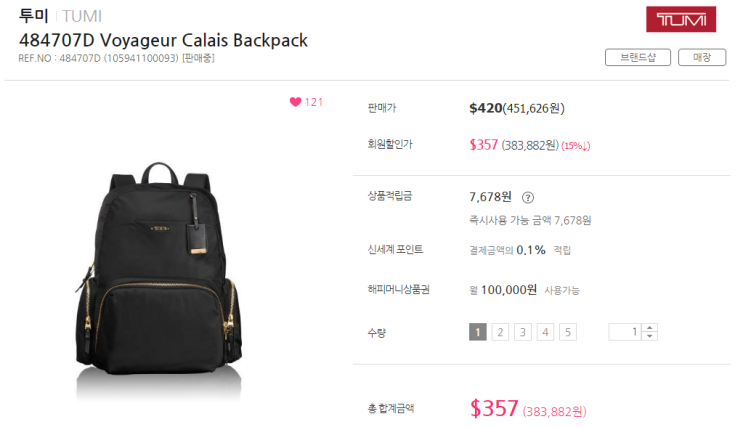This screenshot has height=427, width=743.
Task: Click the pink heart wishlist icon
Action: pos(295,102)
